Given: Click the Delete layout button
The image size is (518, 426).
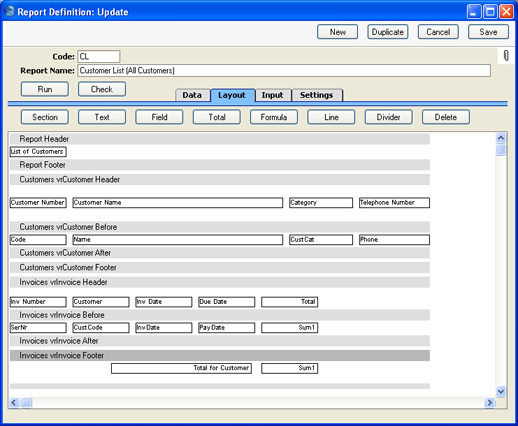Looking at the screenshot, I should tap(446, 117).
